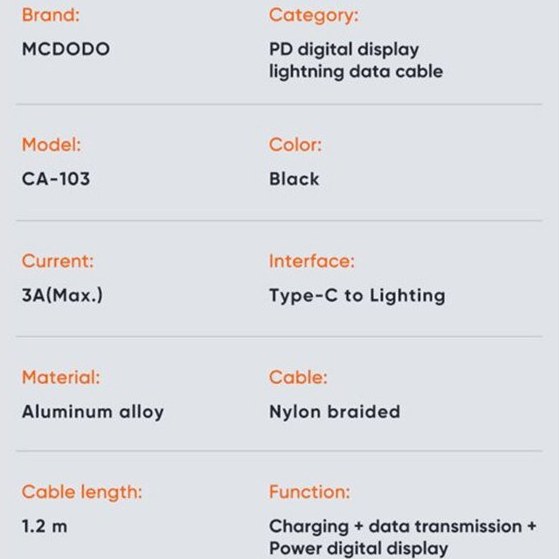Select the CA-103 model number

tap(56, 179)
